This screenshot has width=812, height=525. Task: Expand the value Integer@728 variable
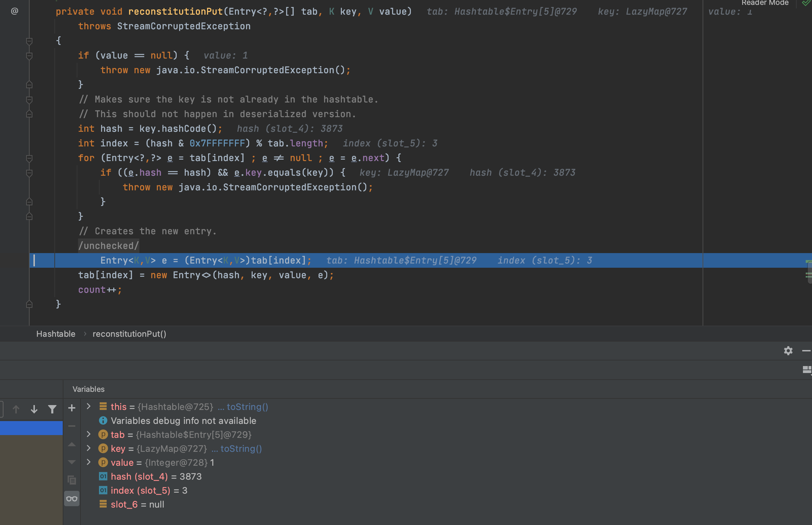coord(89,462)
